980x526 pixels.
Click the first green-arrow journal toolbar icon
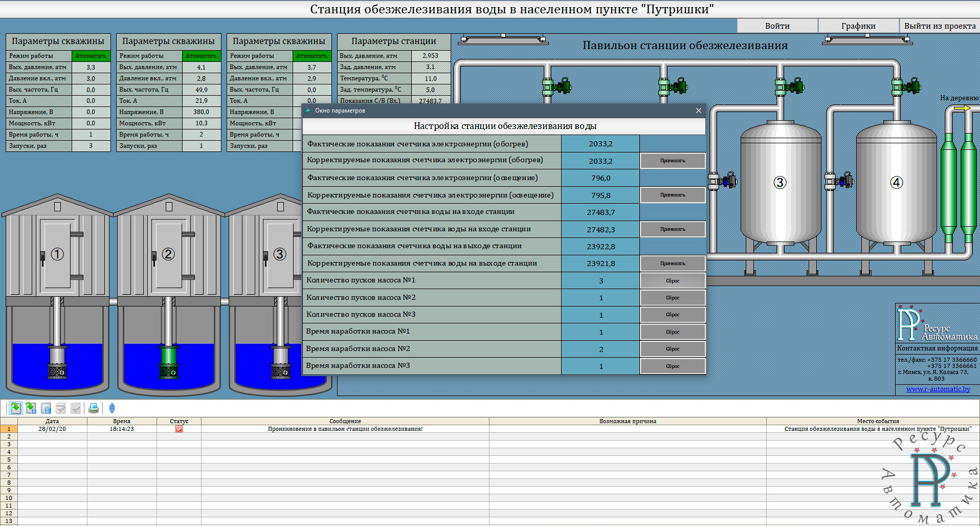click(x=16, y=408)
